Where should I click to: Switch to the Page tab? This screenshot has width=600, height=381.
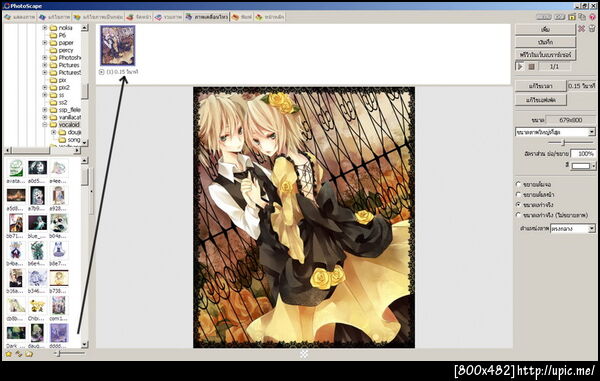click(x=139, y=17)
